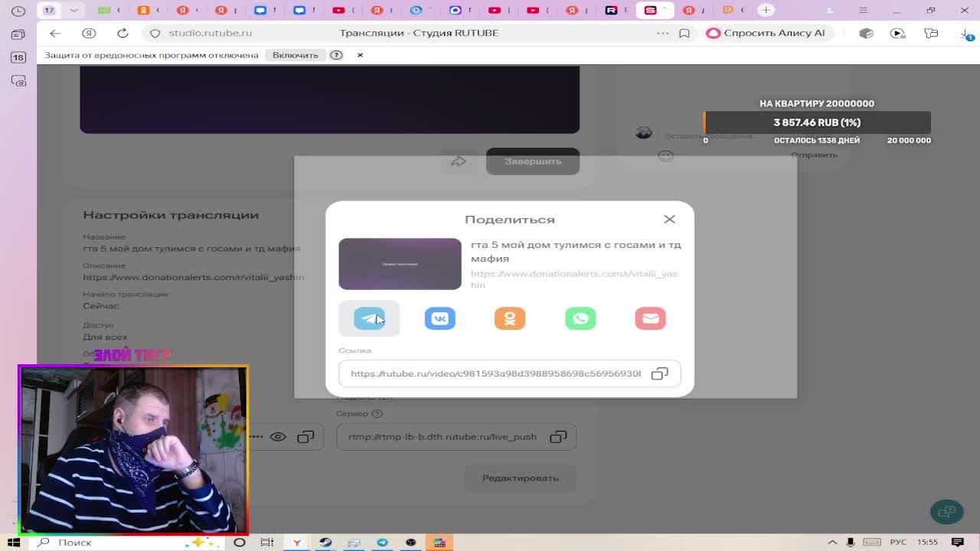Open the OBS taskbar icon
This screenshot has width=980, height=551.
pos(411,542)
